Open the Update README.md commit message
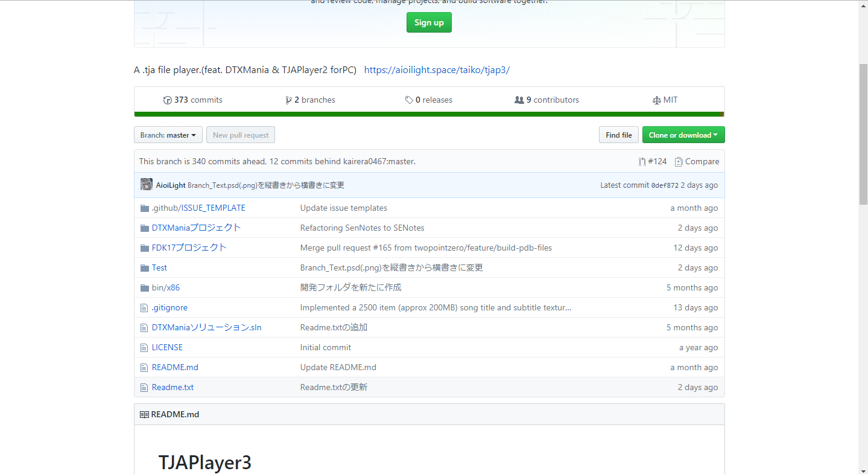This screenshot has height=474, width=868. click(338, 367)
